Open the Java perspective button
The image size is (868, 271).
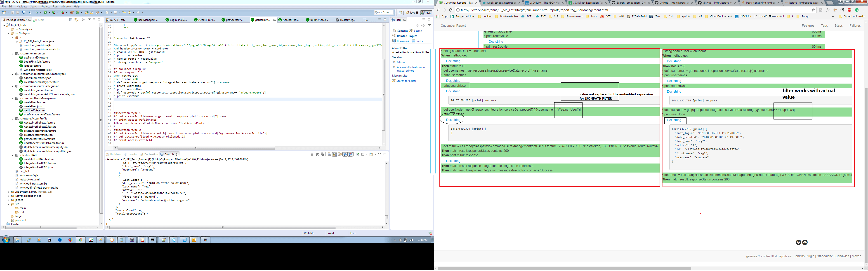point(426,13)
